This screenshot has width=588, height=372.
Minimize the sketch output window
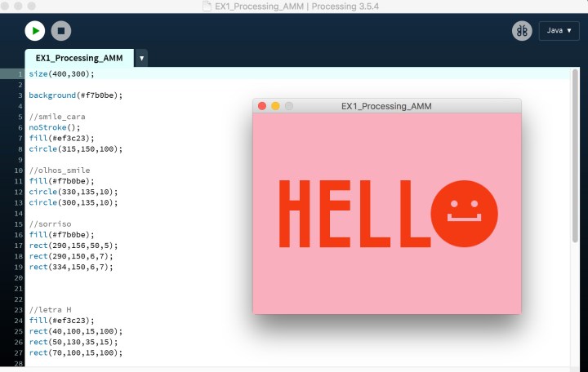[x=275, y=106]
